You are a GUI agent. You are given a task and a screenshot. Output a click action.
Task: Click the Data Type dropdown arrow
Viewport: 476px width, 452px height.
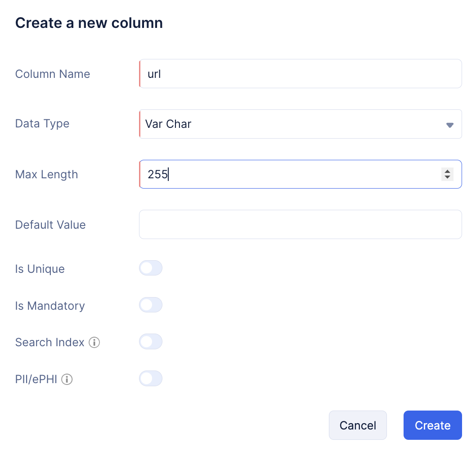coord(449,125)
